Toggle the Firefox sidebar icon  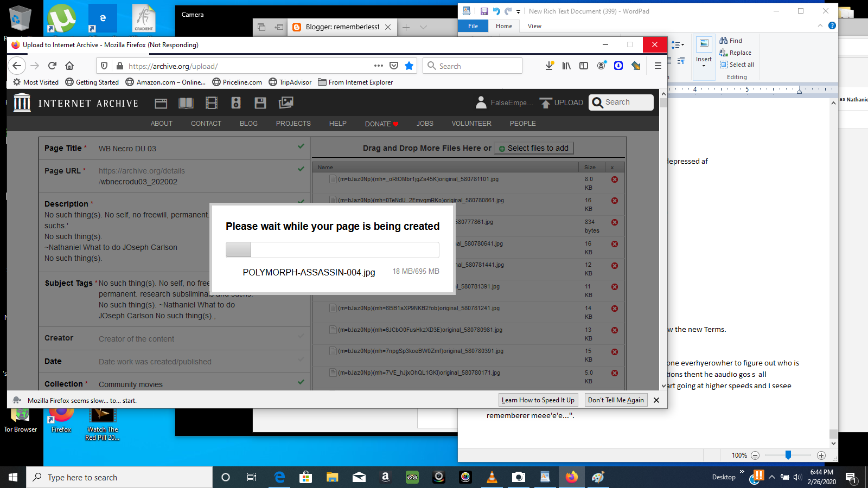coord(584,66)
